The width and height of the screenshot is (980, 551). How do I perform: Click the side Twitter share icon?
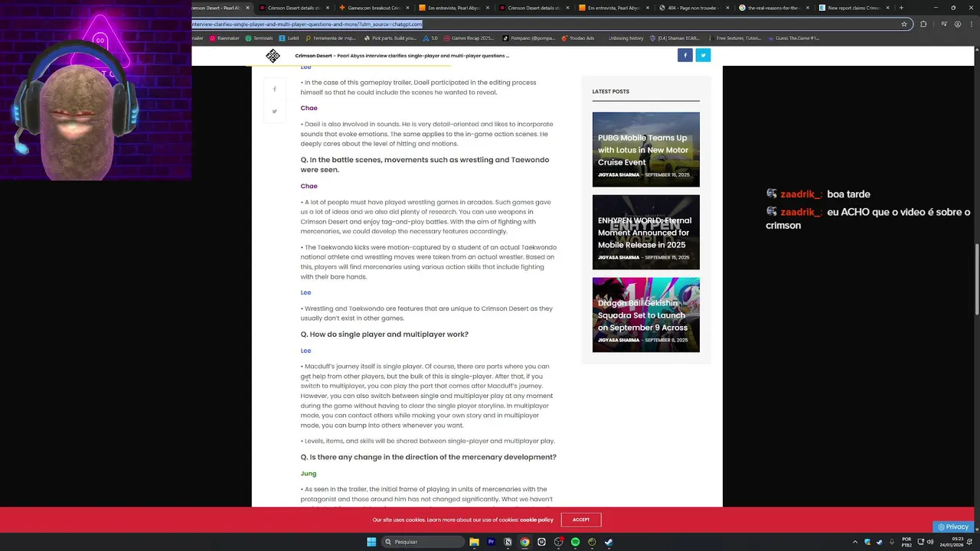click(x=275, y=112)
